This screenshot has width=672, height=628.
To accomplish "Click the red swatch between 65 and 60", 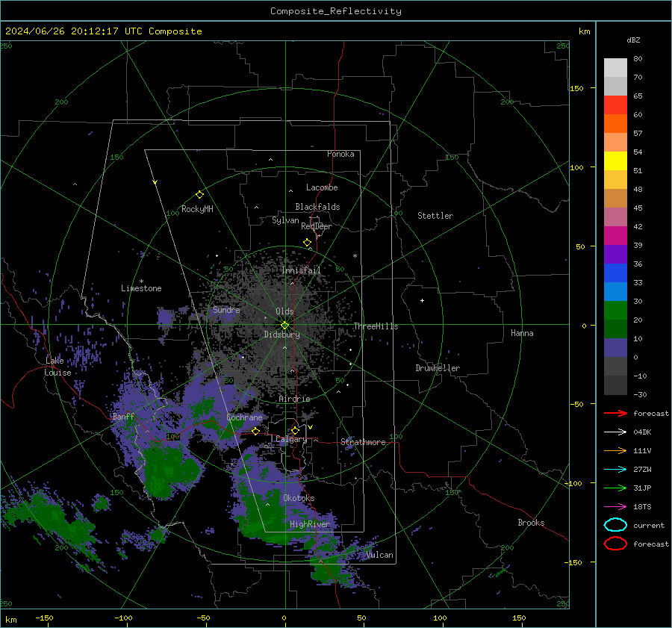I will tap(615, 105).
